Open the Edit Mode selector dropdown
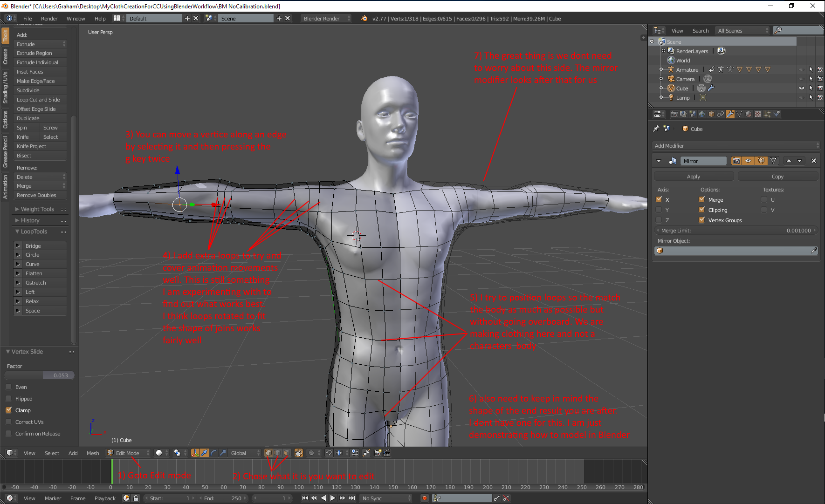The width and height of the screenshot is (825, 504). (x=129, y=453)
